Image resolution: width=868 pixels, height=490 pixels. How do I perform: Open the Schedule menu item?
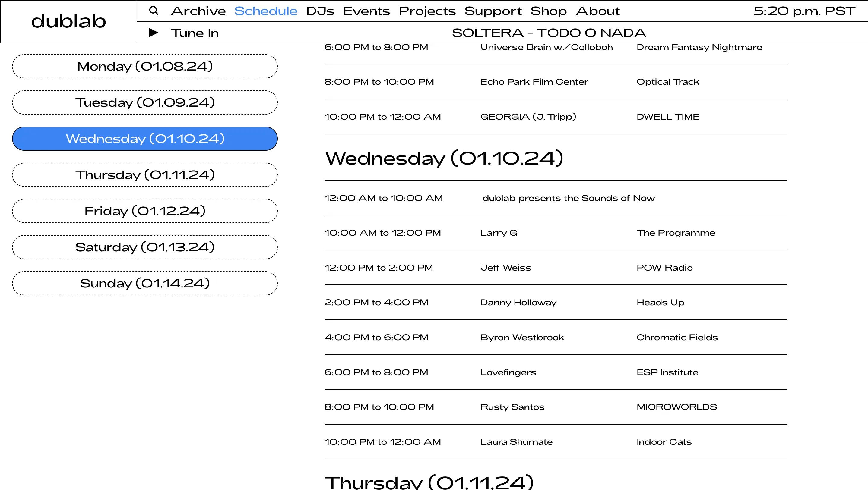266,11
